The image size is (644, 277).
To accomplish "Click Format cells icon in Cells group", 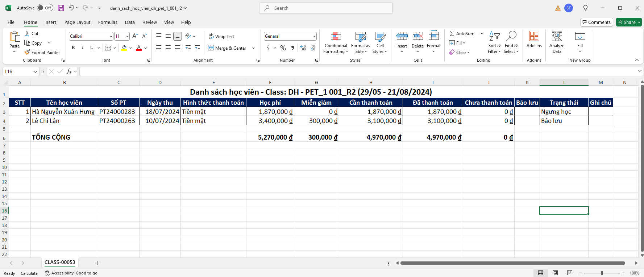I will click(x=434, y=36).
